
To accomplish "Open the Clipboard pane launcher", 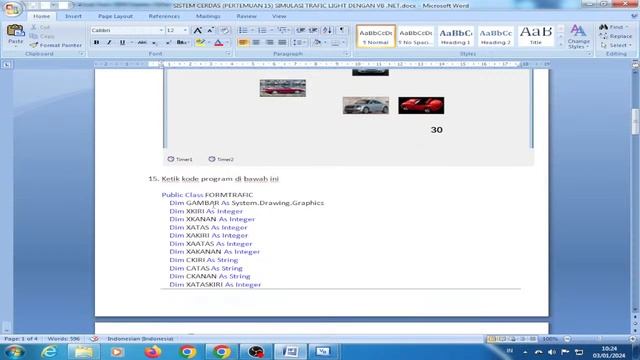I will pyautogui.click(x=81, y=54).
